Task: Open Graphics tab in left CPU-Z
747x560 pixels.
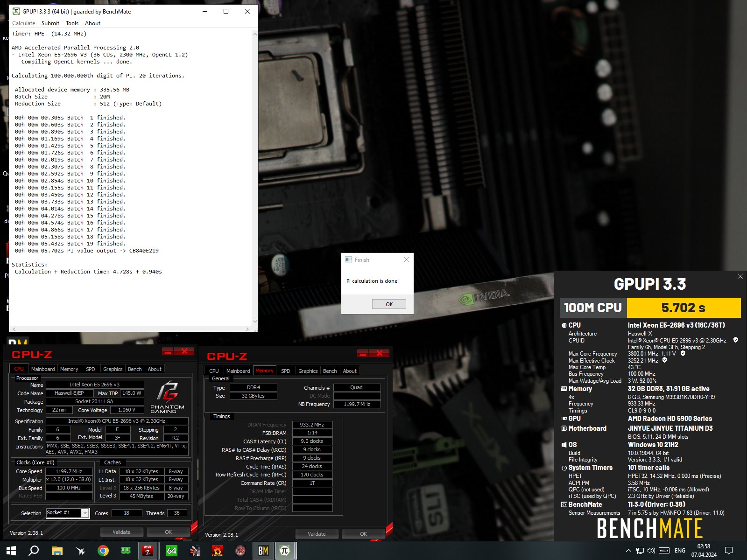Action: pyautogui.click(x=113, y=369)
